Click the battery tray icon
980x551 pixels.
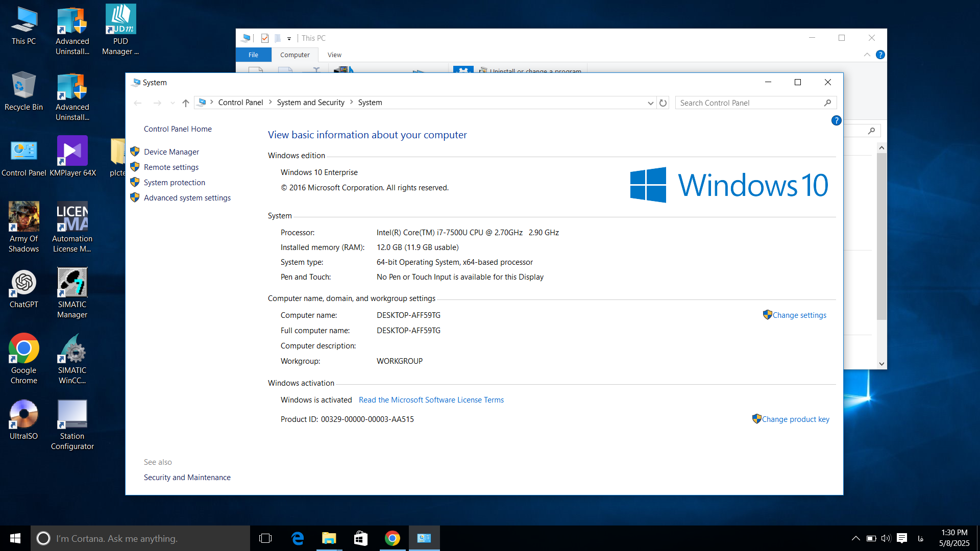[x=871, y=538]
